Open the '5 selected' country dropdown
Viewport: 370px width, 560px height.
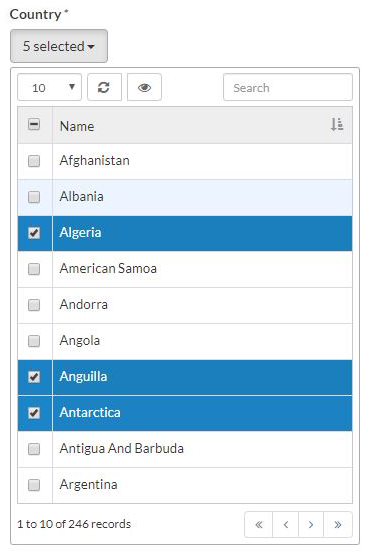click(x=59, y=46)
